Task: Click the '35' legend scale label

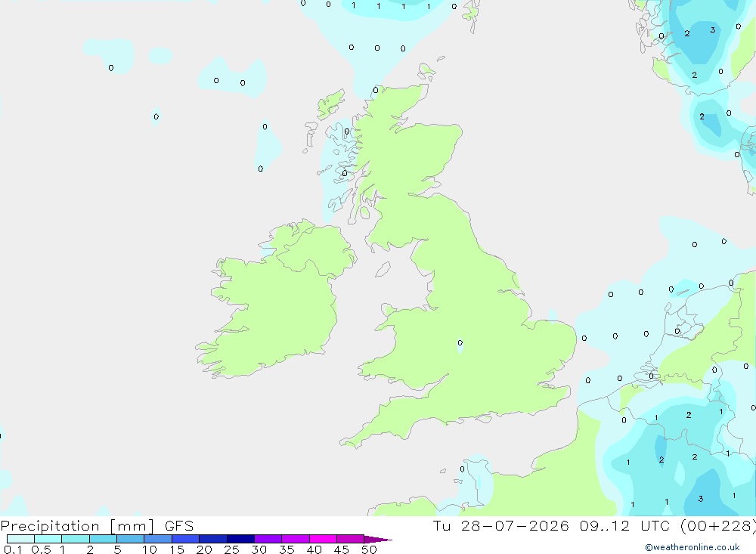Action: [x=287, y=549]
